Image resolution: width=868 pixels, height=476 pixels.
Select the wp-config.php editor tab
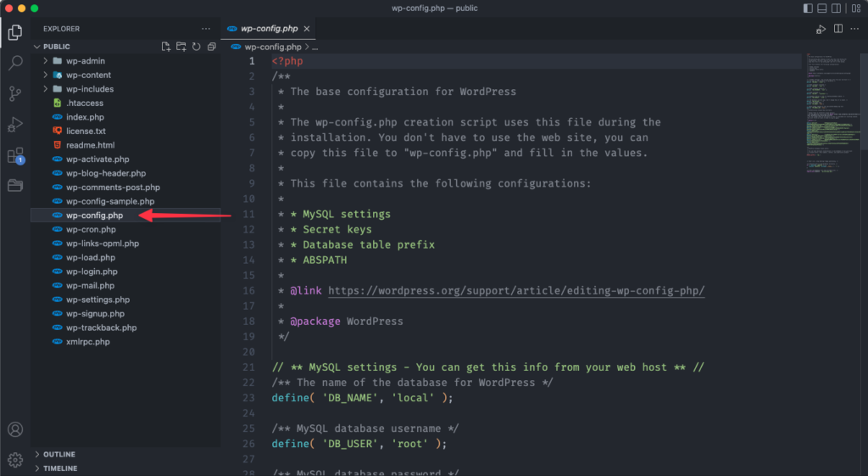269,29
